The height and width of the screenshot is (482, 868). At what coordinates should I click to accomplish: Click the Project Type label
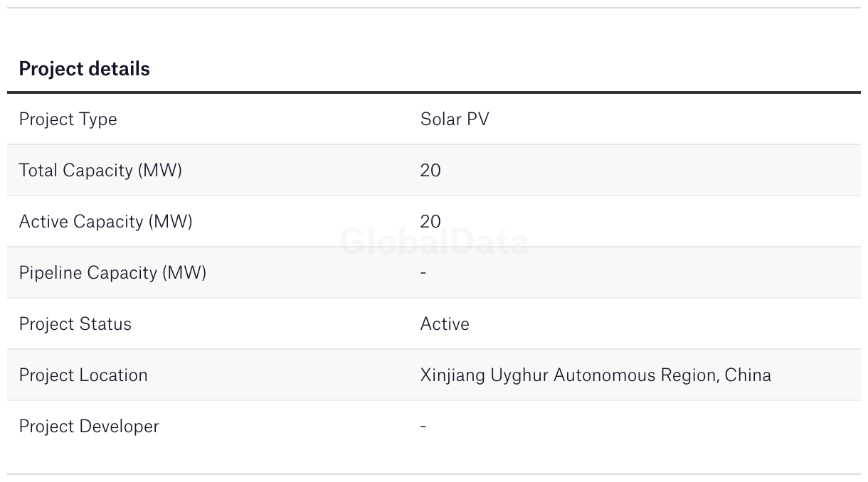click(68, 119)
